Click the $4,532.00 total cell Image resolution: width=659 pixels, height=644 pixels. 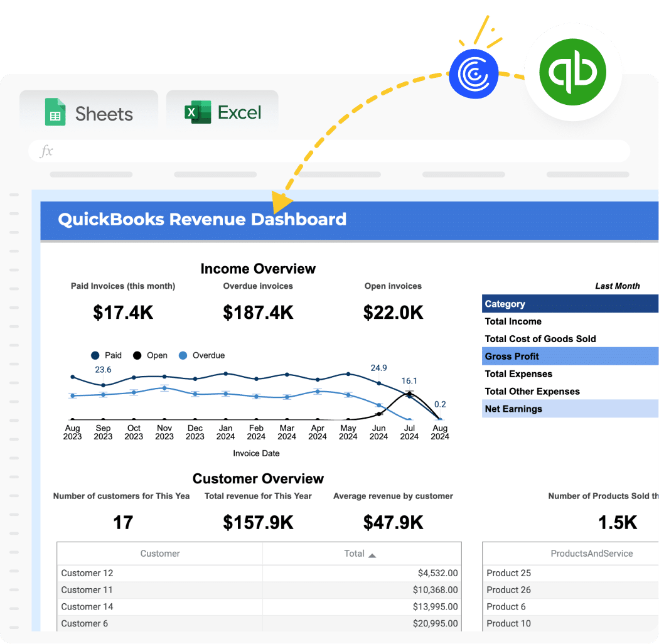(x=362, y=573)
